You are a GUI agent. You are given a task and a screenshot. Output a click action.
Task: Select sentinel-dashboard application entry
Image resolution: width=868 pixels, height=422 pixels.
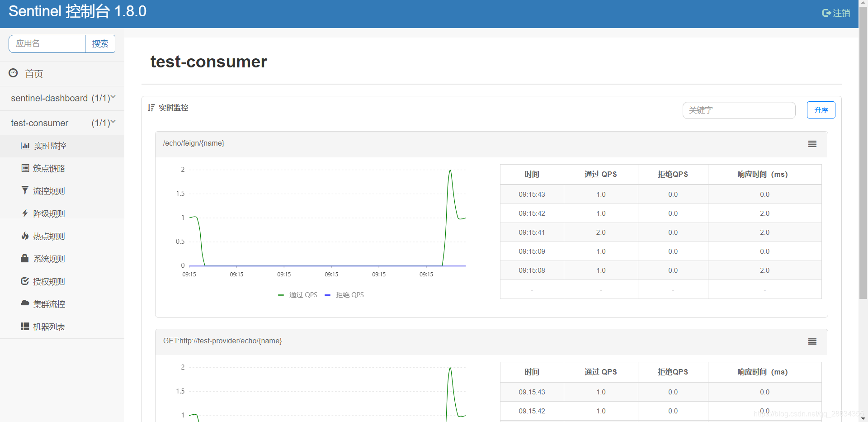tap(62, 98)
